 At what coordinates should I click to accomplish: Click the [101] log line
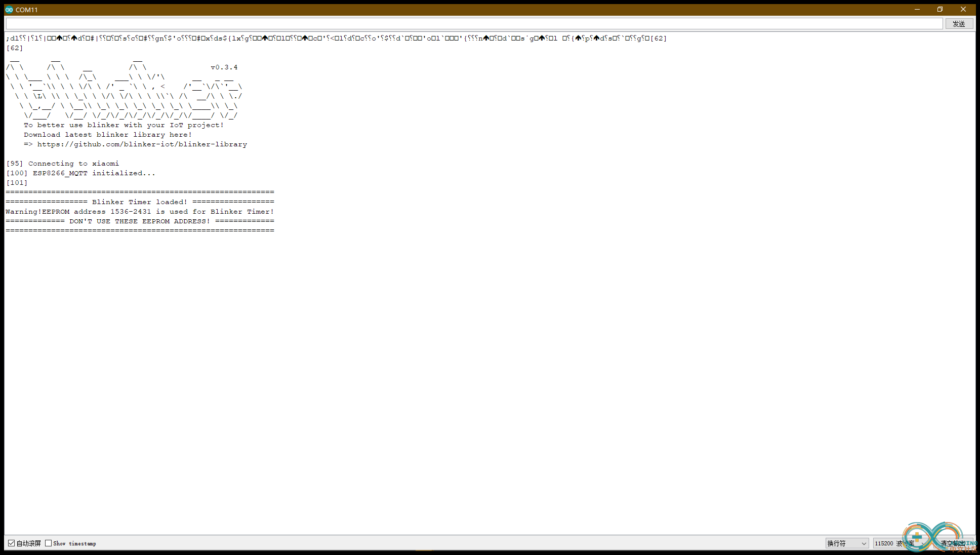click(x=17, y=183)
